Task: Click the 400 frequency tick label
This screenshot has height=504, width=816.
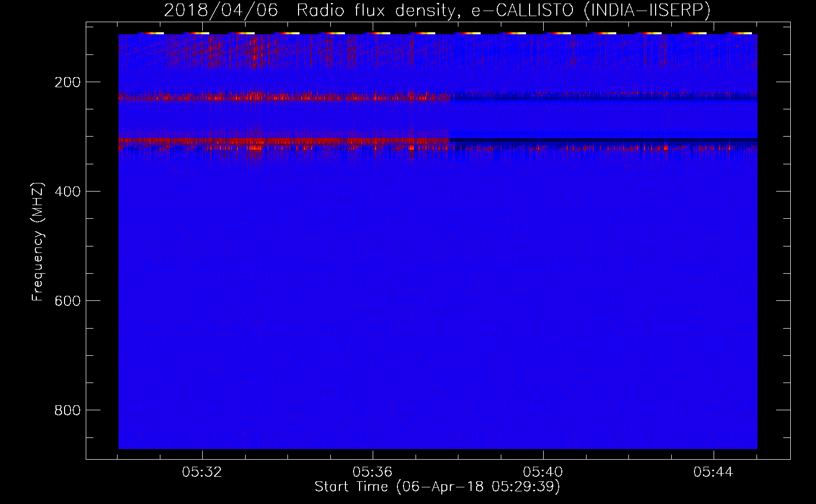Action: point(68,192)
